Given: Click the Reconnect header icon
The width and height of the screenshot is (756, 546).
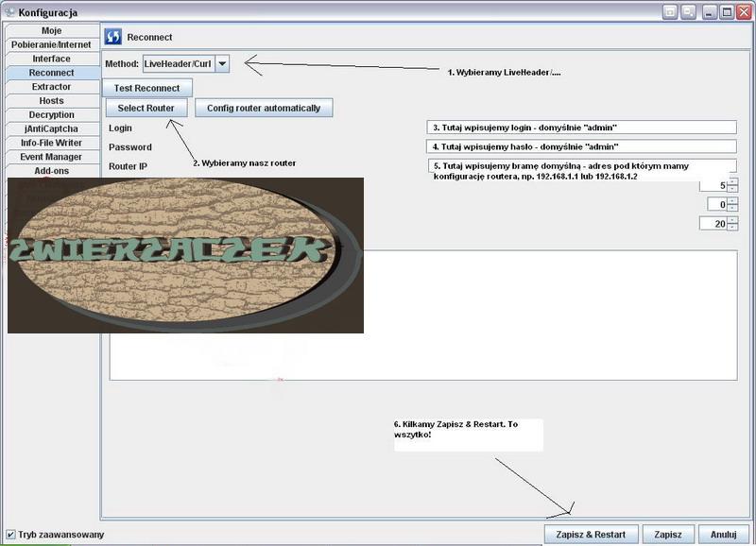Looking at the screenshot, I should tap(113, 38).
